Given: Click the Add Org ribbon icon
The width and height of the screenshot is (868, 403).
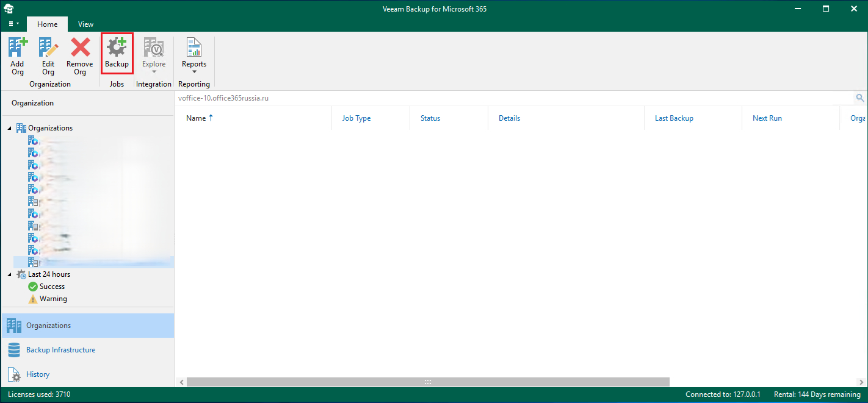Looking at the screenshot, I should tap(18, 48).
